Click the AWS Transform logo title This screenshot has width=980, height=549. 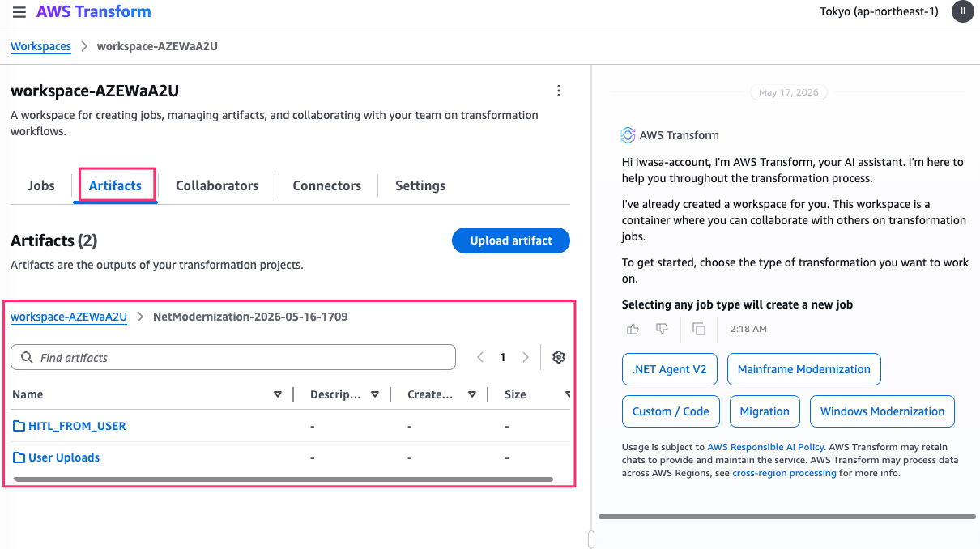93,12
